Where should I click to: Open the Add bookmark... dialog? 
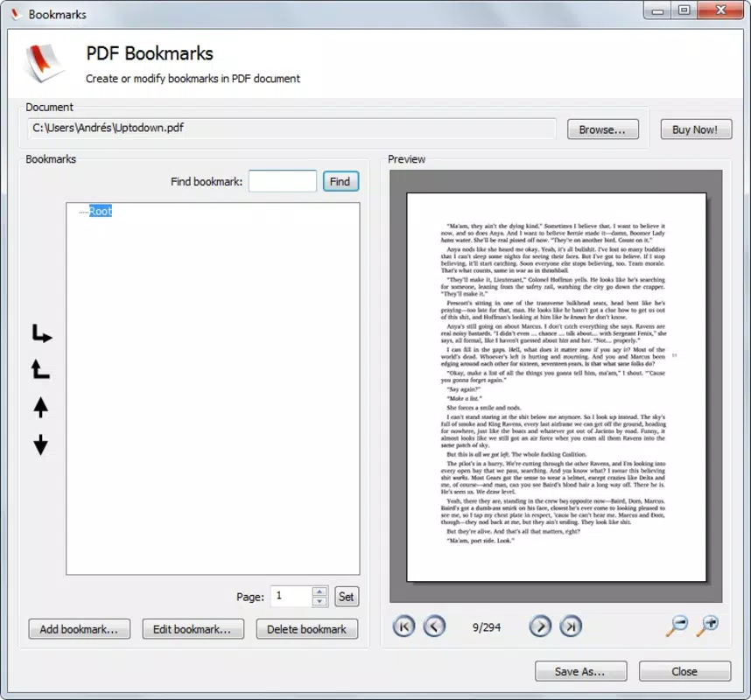tap(79, 629)
